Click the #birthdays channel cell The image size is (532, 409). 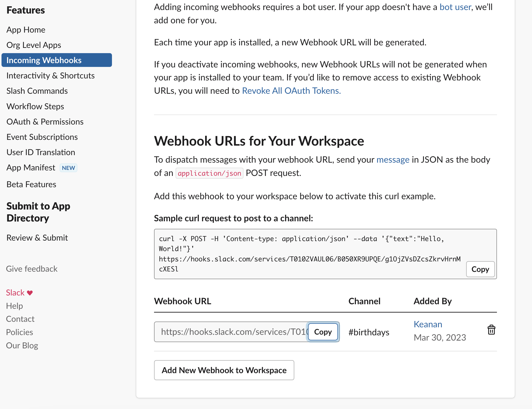click(369, 332)
